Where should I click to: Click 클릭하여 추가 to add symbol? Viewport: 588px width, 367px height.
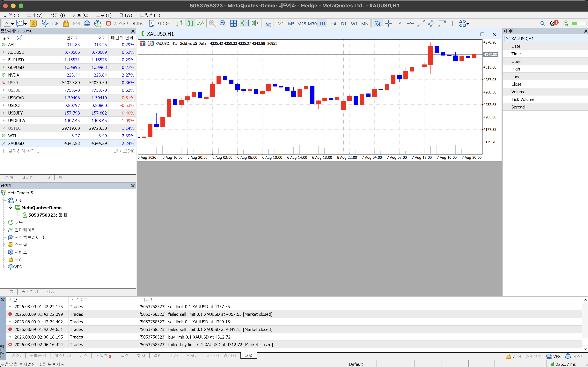pyautogui.click(x=24, y=151)
